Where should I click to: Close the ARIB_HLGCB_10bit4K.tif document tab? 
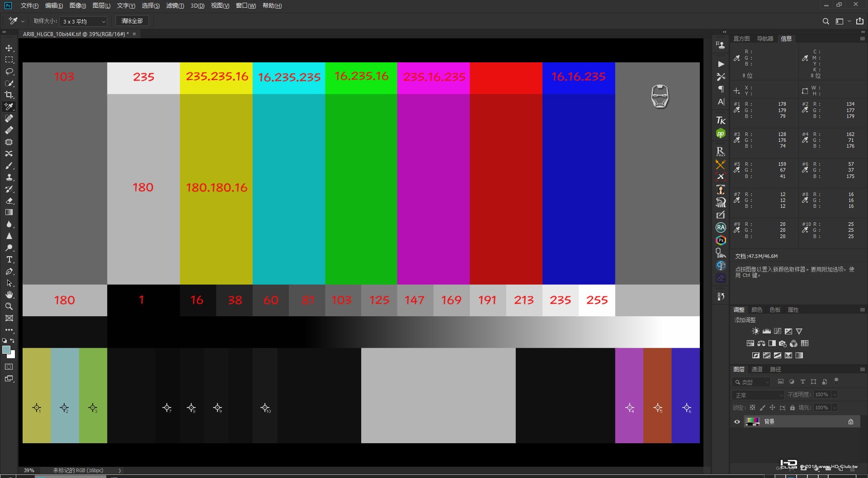pyautogui.click(x=134, y=34)
